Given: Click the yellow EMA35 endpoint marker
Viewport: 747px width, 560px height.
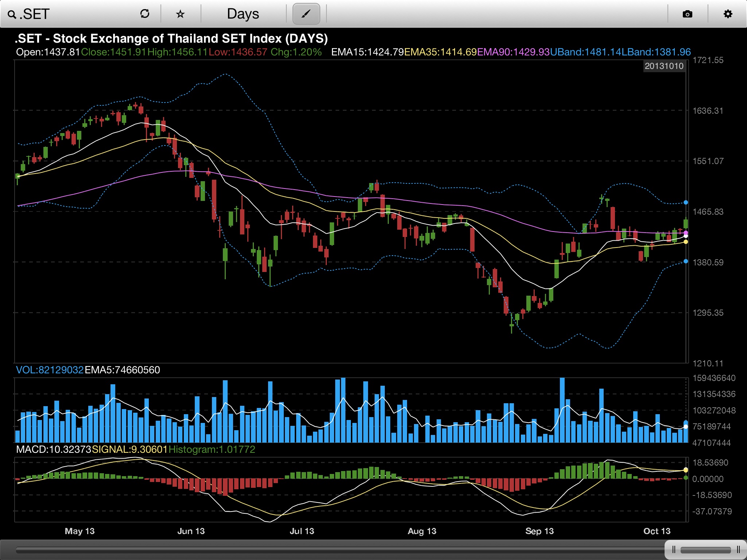Looking at the screenshot, I should (x=686, y=242).
